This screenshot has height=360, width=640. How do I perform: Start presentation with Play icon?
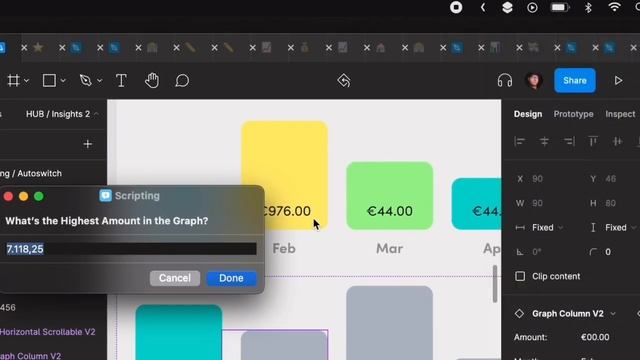point(618,80)
